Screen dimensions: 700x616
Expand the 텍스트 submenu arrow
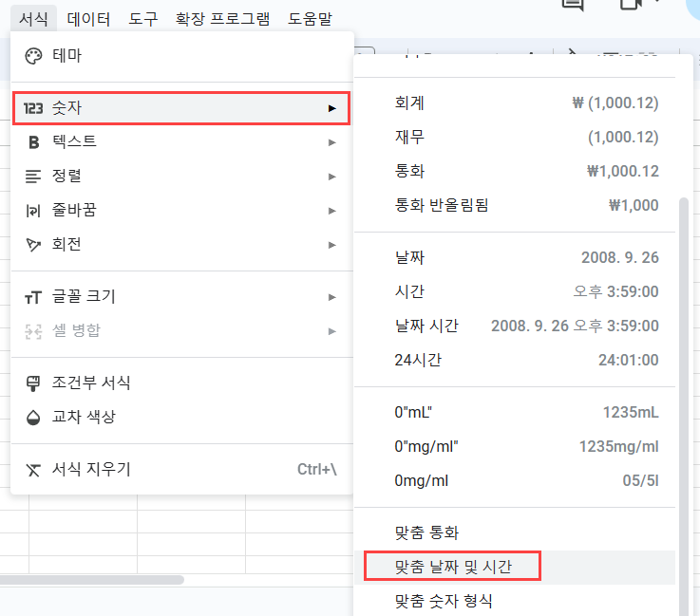click(331, 142)
